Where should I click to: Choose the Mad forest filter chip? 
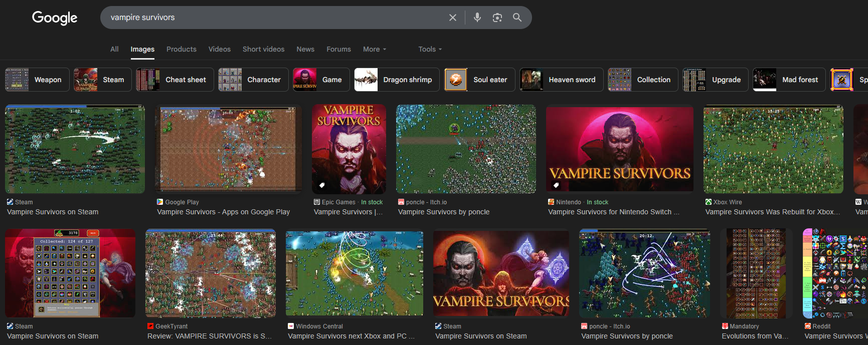point(789,80)
